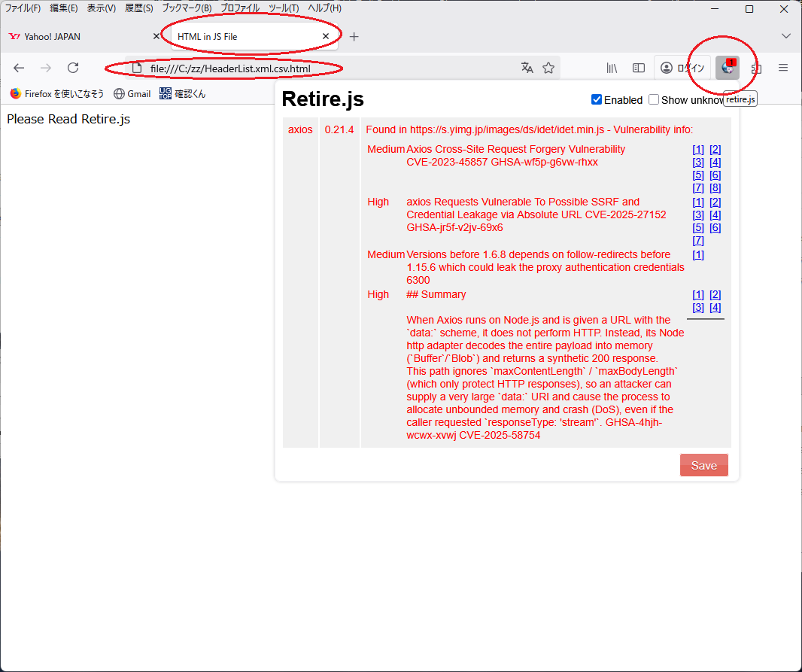This screenshot has height=672, width=802.
Task: Click the Retire.js popup heading
Action: click(323, 99)
